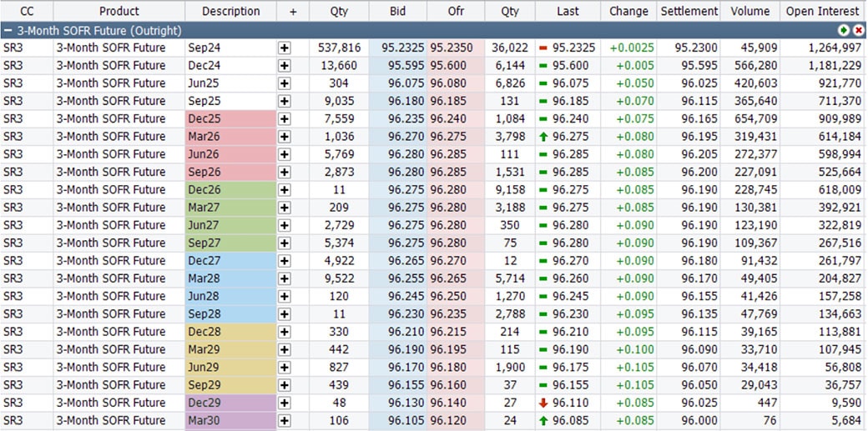Click the Sep24 bid price 95.2325
This screenshot has height=431, width=868.
pos(403,48)
